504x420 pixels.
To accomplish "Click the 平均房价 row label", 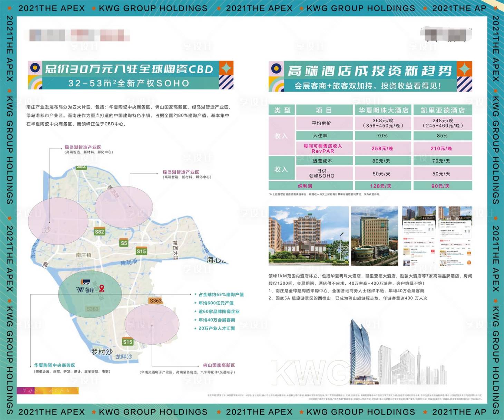I will tap(324, 123).
